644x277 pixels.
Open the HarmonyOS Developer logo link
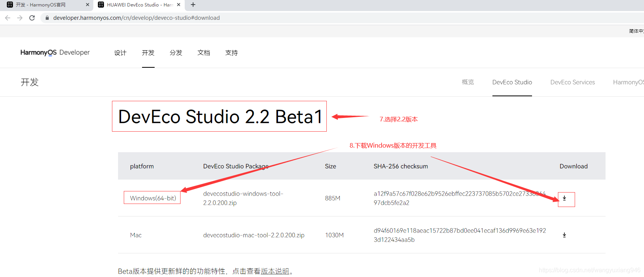point(55,53)
